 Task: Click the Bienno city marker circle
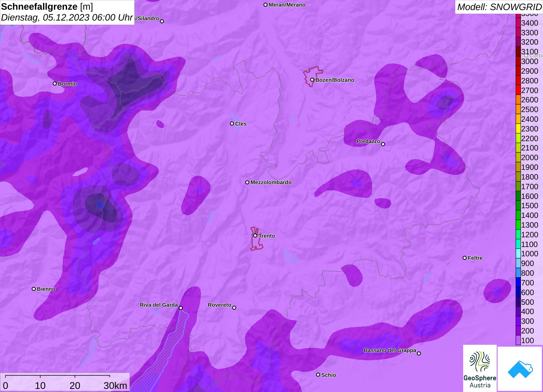[x=34, y=289]
